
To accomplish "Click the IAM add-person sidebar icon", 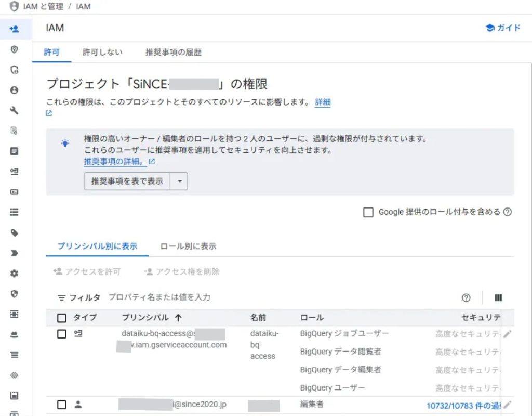I will (15, 29).
